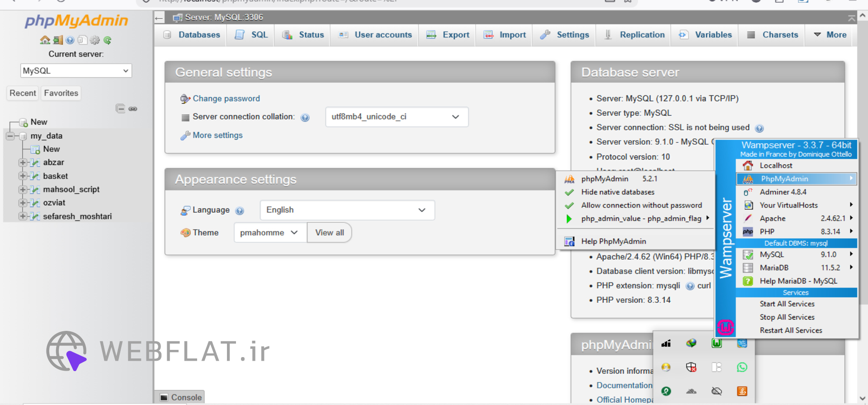The width and height of the screenshot is (868, 405).
Task: Click Internet Download Manager tray icon
Action: (x=691, y=344)
